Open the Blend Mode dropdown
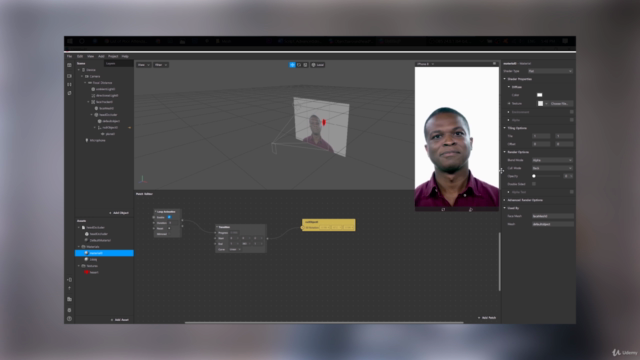Screen dimensions: 640x360 [552, 160]
